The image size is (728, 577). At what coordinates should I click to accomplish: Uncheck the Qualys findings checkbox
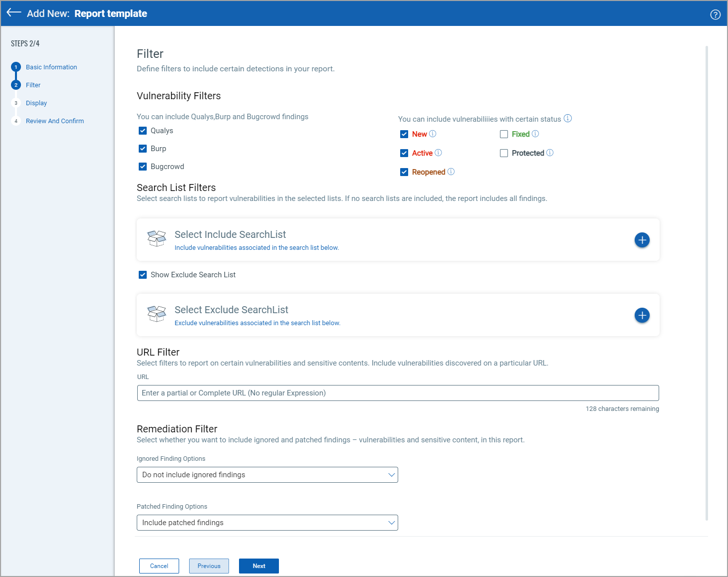point(143,130)
